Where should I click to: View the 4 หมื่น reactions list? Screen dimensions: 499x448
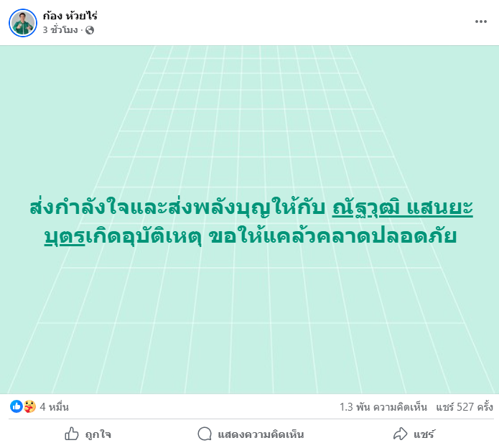pos(54,407)
